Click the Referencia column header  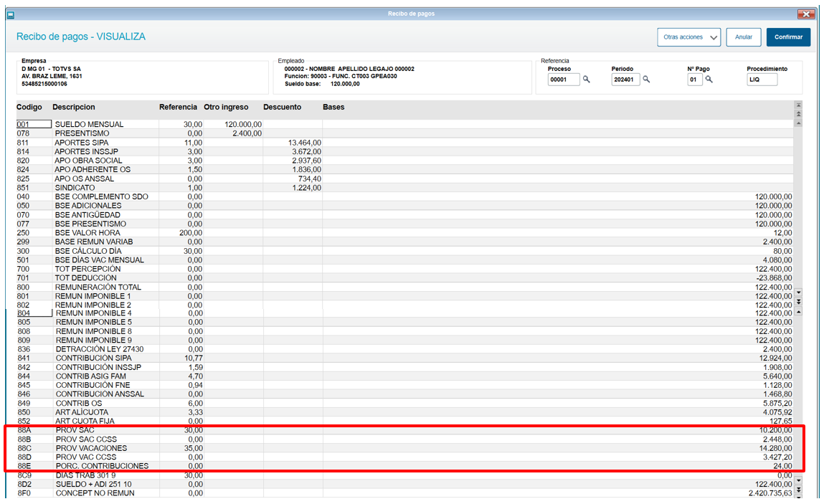point(178,108)
